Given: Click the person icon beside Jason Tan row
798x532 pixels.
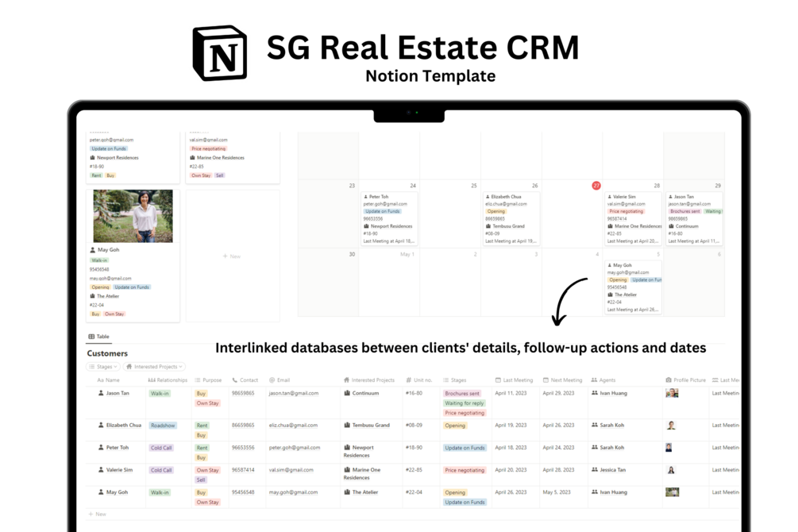Looking at the screenshot, I should pyautogui.click(x=101, y=393).
